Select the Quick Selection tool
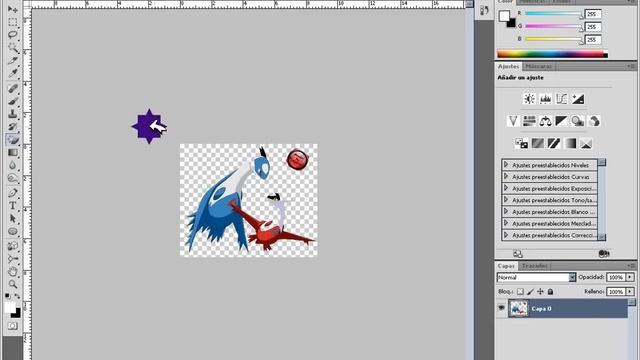The height and width of the screenshot is (360, 640). coord(13,48)
